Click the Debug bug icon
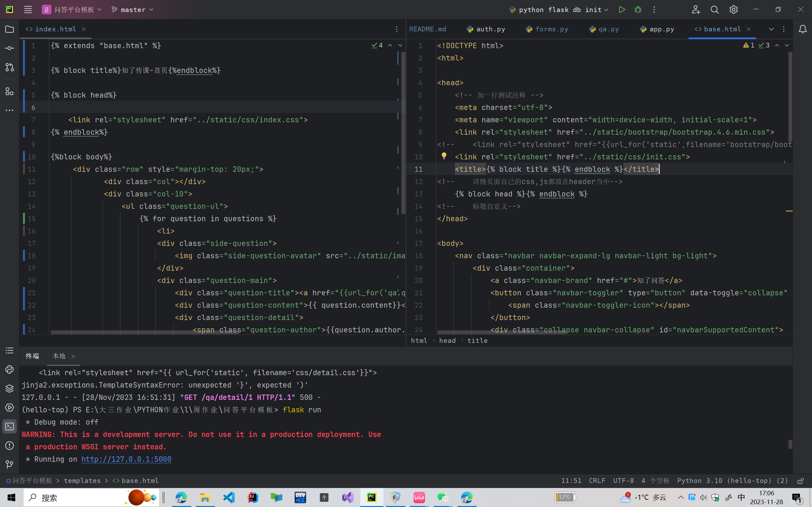This screenshot has width=812, height=507. pyautogui.click(x=638, y=10)
